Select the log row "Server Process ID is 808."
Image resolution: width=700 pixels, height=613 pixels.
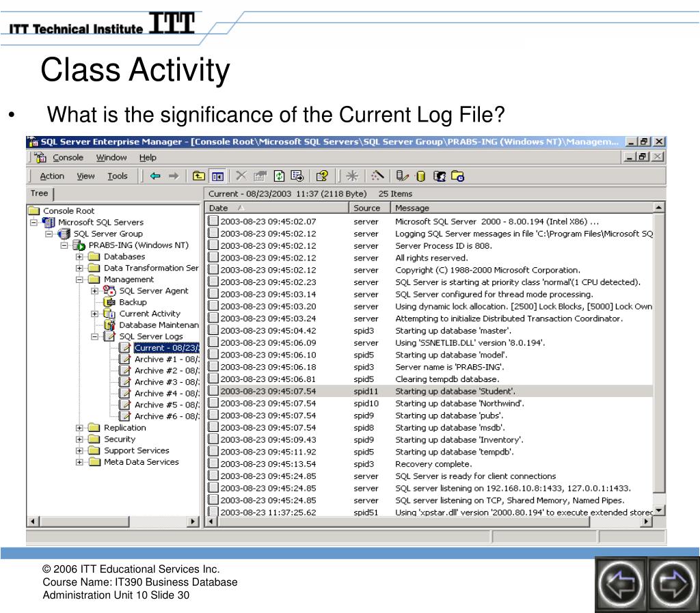(x=429, y=246)
